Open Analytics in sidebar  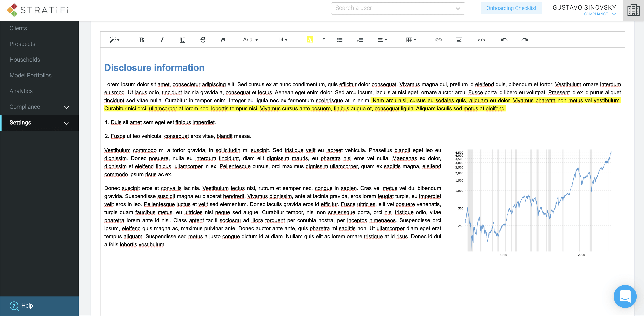click(21, 91)
